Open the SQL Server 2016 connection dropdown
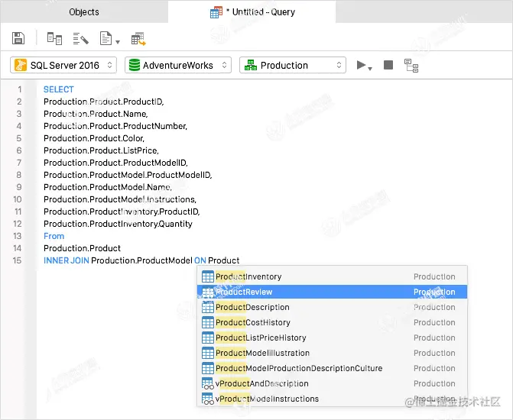The width and height of the screenshot is (513, 420). [x=63, y=65]
